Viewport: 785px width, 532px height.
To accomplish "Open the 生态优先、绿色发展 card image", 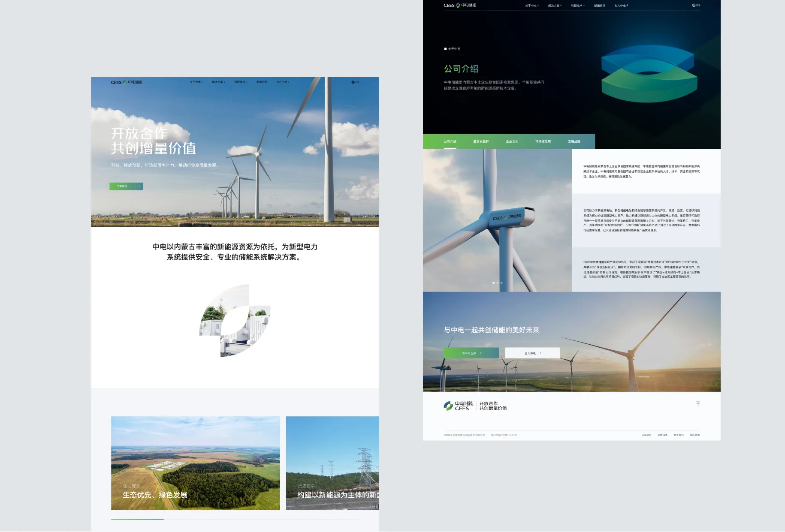I will click(x=195, y=463).
